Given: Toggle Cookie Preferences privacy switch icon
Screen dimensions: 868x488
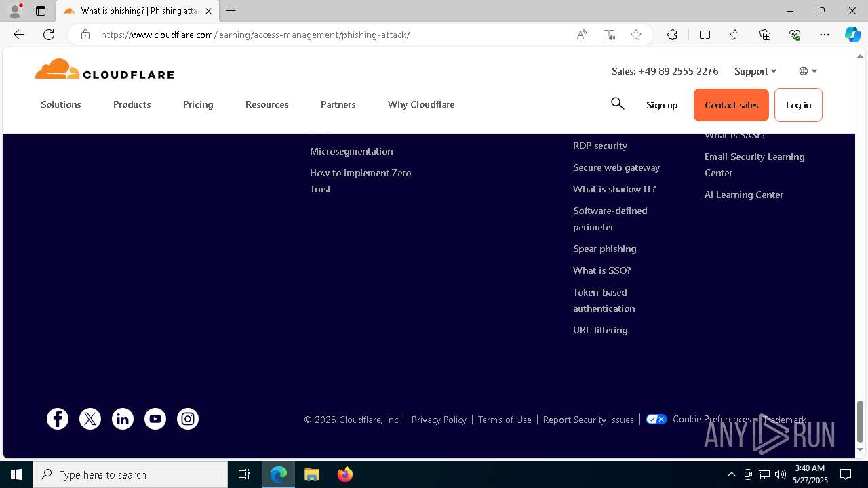Looking at the screenshot, I should 656,420.
